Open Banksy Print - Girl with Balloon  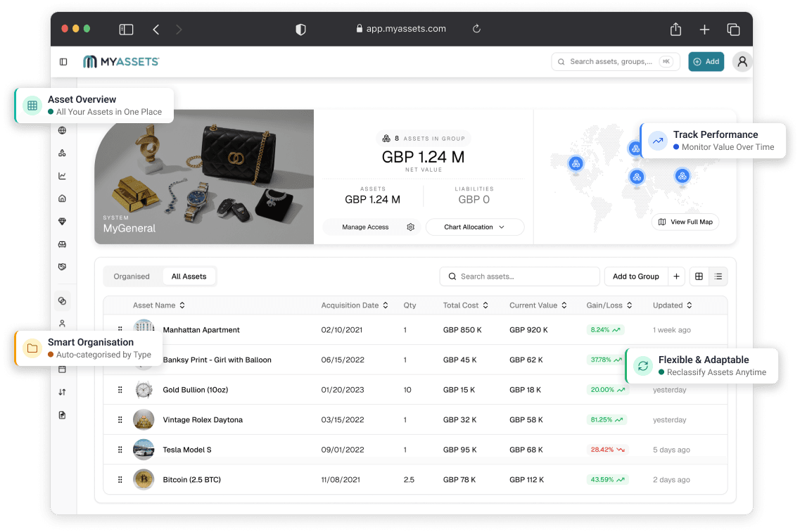click(x=217, y=360)
